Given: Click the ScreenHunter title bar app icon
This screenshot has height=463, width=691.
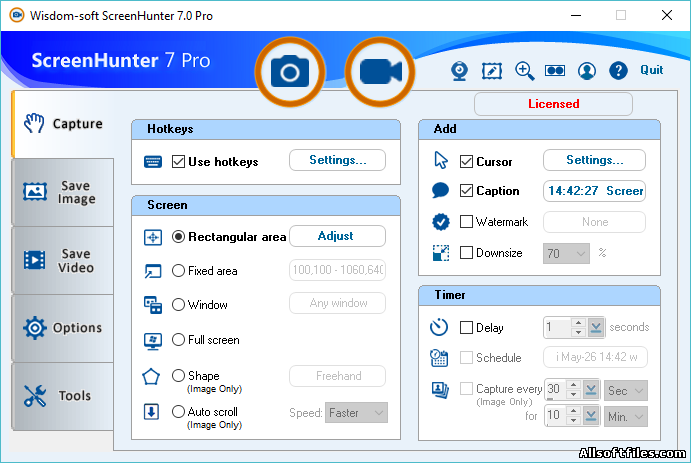Looking at the screenshot, I should pyautogui.click(x=17, y=15).
